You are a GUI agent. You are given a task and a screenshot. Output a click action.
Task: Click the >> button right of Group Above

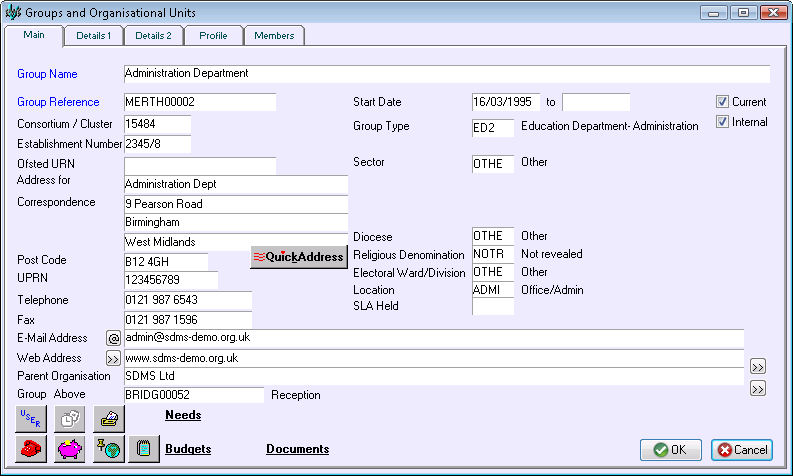(758, 388)
